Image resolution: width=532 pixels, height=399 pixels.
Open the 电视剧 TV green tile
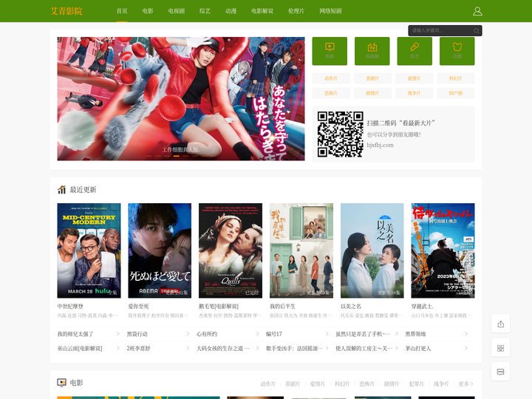pos(372,51)
